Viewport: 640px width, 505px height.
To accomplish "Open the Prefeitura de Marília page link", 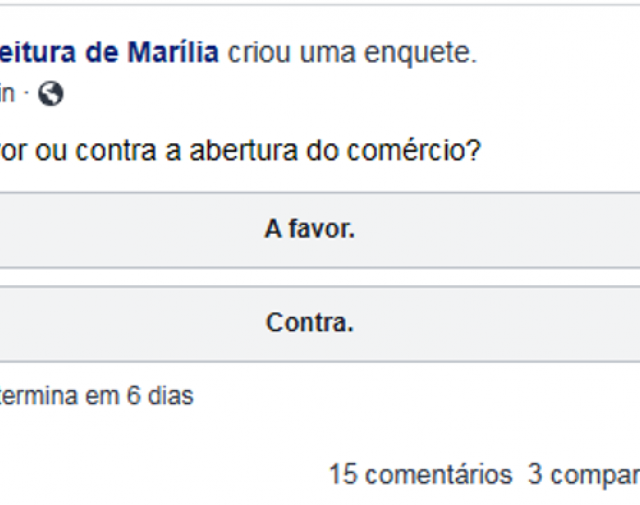I will 109,52.
